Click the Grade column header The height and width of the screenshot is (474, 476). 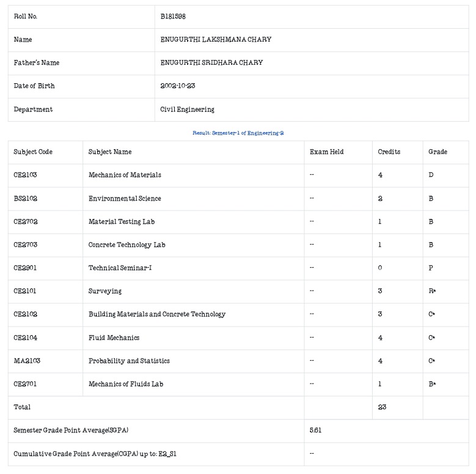click(x=438, y=152)
